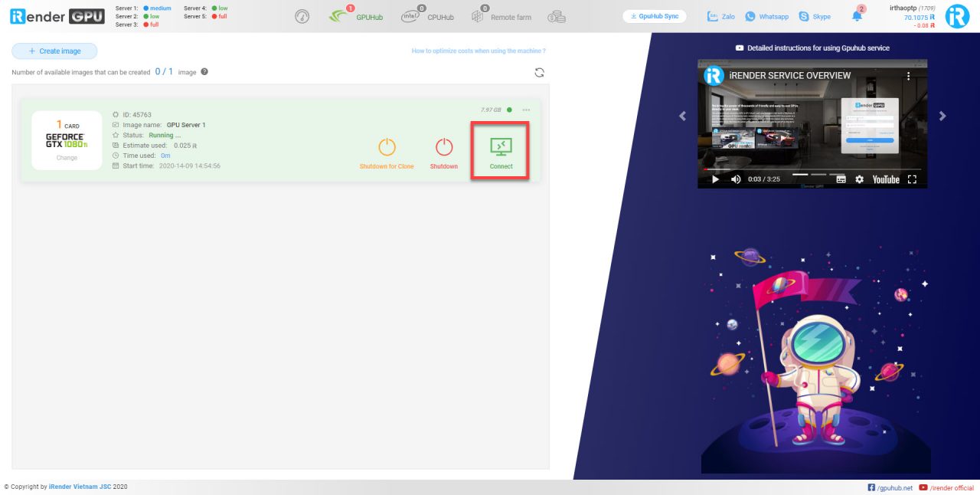Seek on the video progress bar

[812, 169]
